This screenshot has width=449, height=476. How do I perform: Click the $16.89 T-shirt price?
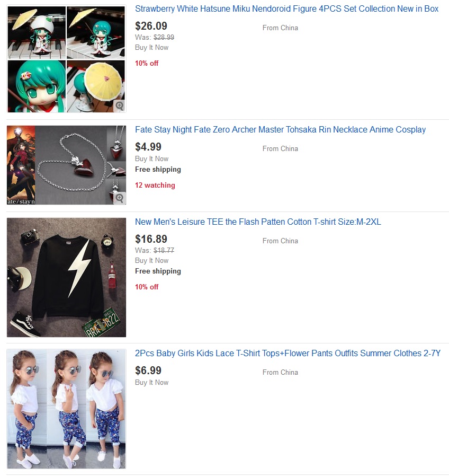tap(151, 239)
